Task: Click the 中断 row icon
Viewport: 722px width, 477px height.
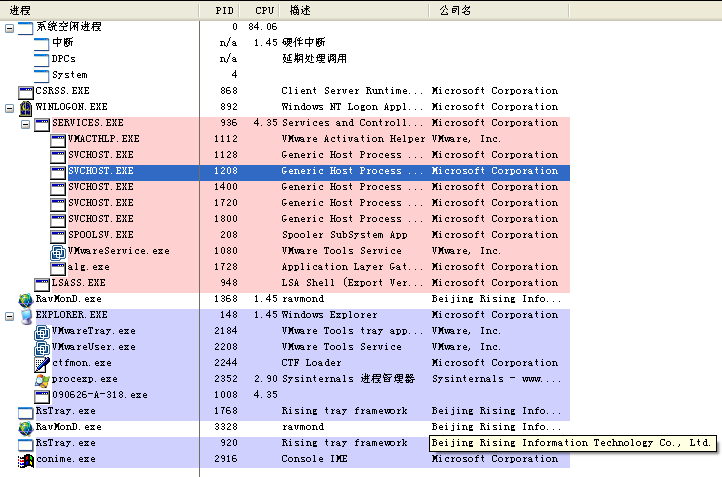Action: [41, 44]
